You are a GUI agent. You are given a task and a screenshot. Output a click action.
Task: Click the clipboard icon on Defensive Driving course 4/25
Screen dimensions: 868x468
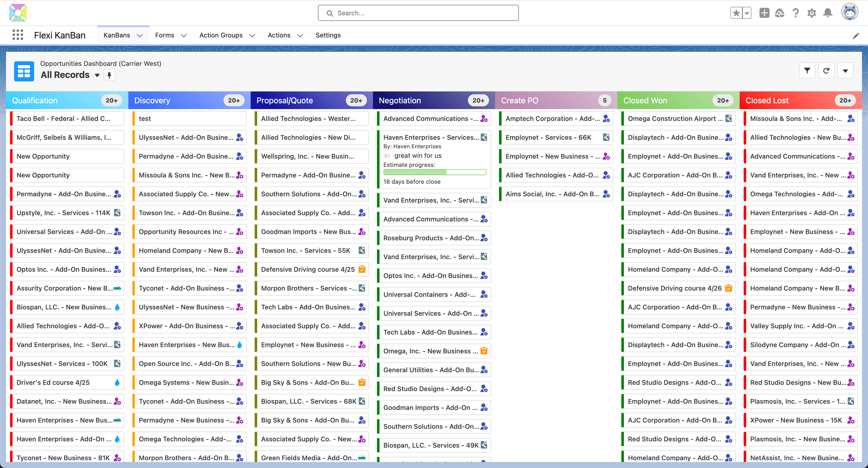(362, 269)
